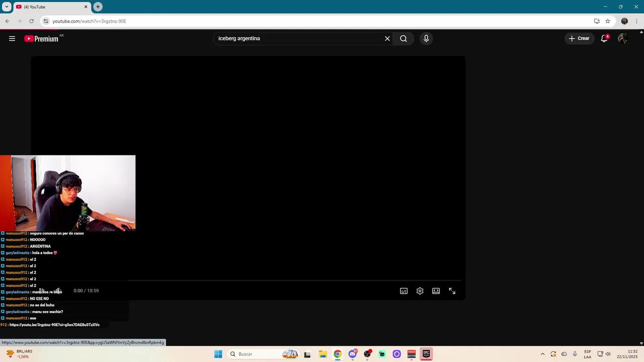The width and height of the screenshot is (644, 362).
Task: Open the BRL/ARS widget on taskbar
Action: click(19, 354)
